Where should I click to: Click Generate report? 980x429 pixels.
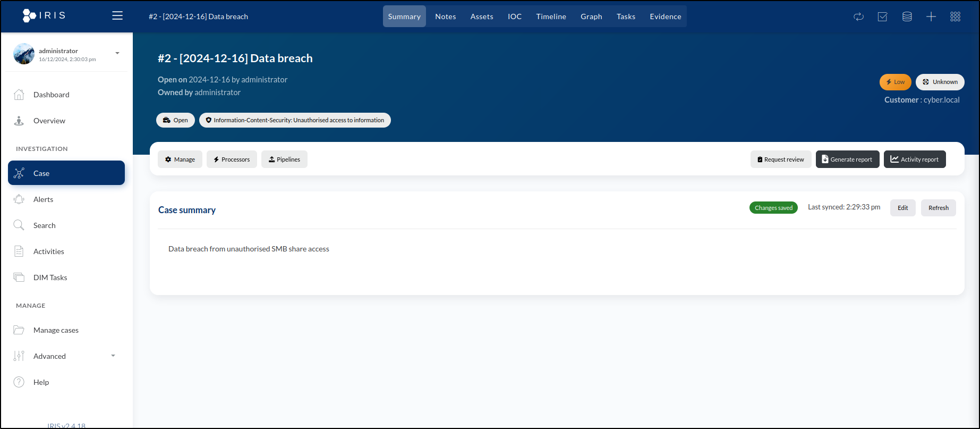[x=848, y=159]
